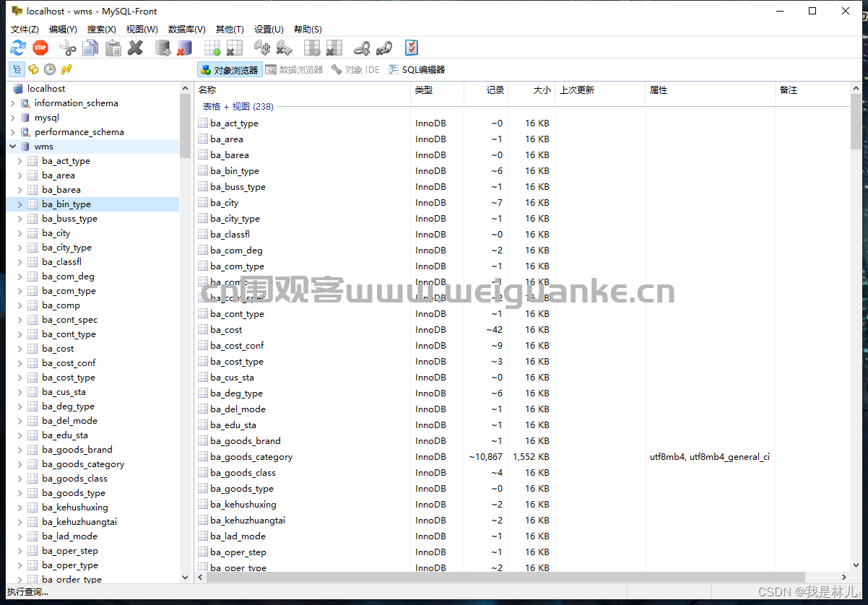Select localhost in the tree
The width and height of the screenshot is (868, 605).
click(x=46, y=89)
